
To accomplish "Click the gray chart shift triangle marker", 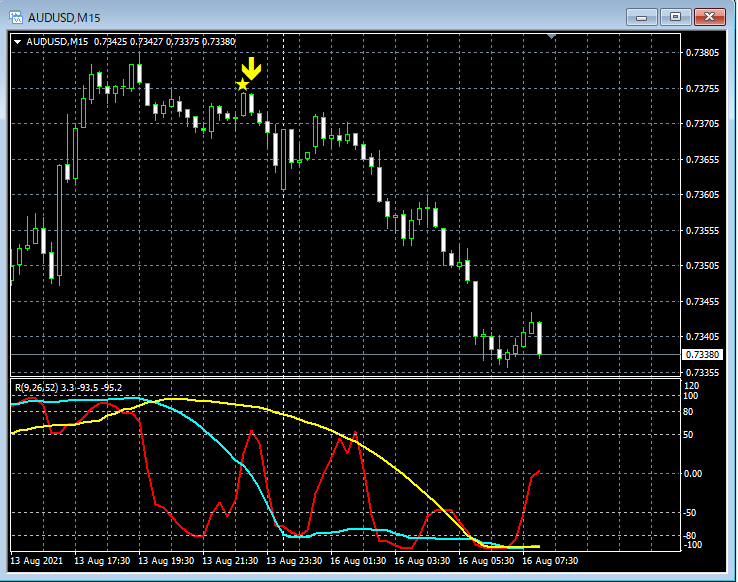I will 551,37.
